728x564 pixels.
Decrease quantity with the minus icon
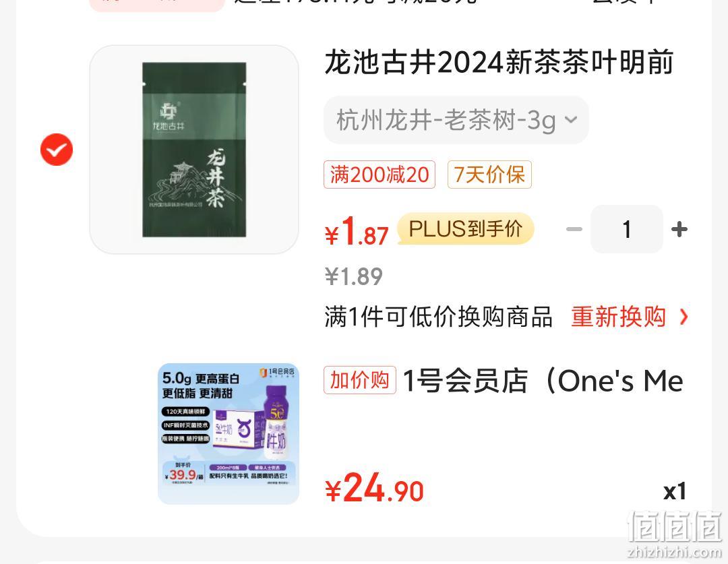coord(574,229)
